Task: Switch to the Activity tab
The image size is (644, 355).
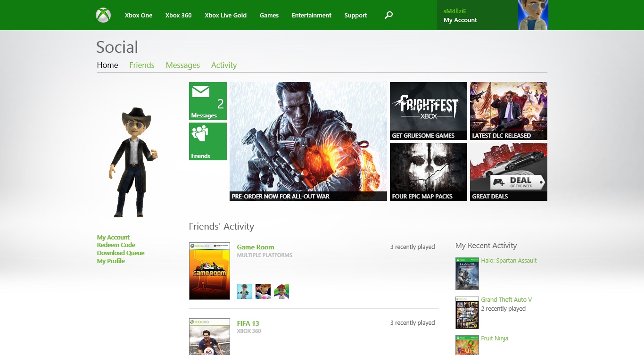Action: [x=224, y=65]
